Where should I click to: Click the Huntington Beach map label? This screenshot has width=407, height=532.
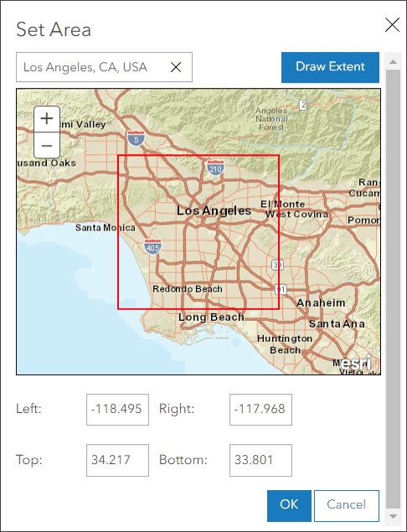(285, 344)
